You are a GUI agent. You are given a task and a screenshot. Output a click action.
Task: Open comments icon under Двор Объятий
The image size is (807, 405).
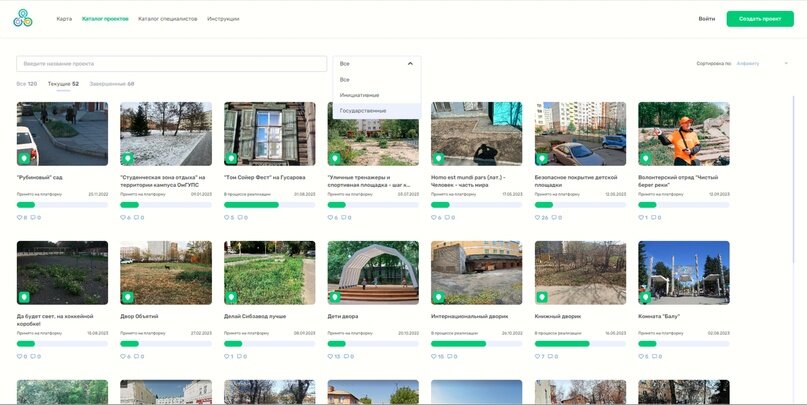(x=137, y=356)
